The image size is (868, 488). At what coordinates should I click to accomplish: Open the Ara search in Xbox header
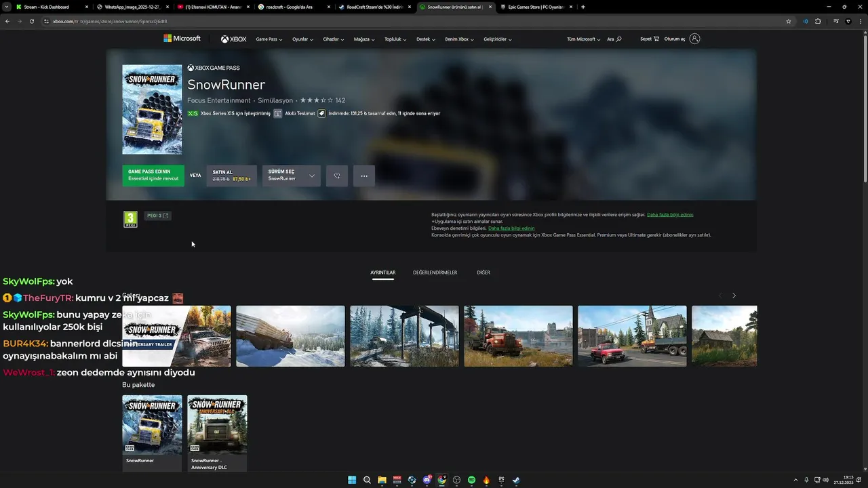pos(614,39)
